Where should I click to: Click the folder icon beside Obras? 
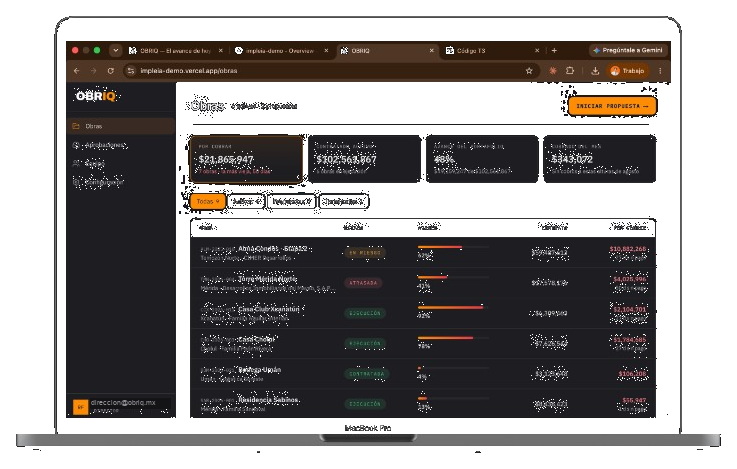[76, 126]
